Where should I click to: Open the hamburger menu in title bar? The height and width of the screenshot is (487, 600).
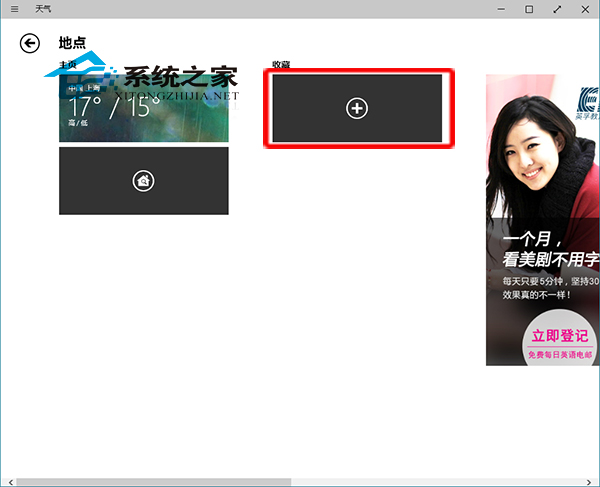click(15, 9)
